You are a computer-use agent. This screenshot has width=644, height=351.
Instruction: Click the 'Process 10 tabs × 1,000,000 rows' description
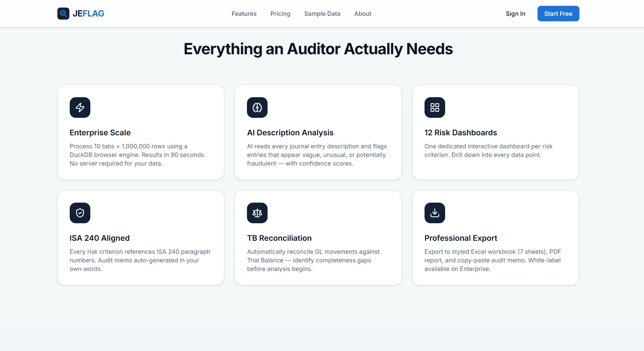coord(137,155)
